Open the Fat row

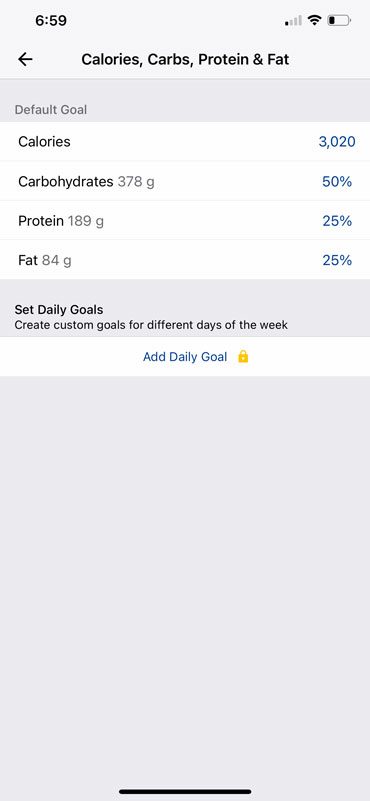coord(185,260)
